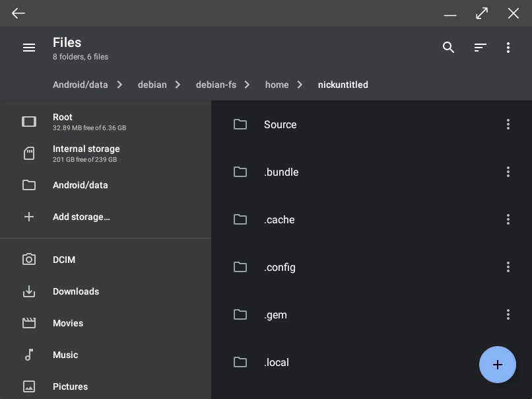This screenshot has width=532, height=399.
Task: Open the .cache folder name
Action: click(x=279, y=220)
